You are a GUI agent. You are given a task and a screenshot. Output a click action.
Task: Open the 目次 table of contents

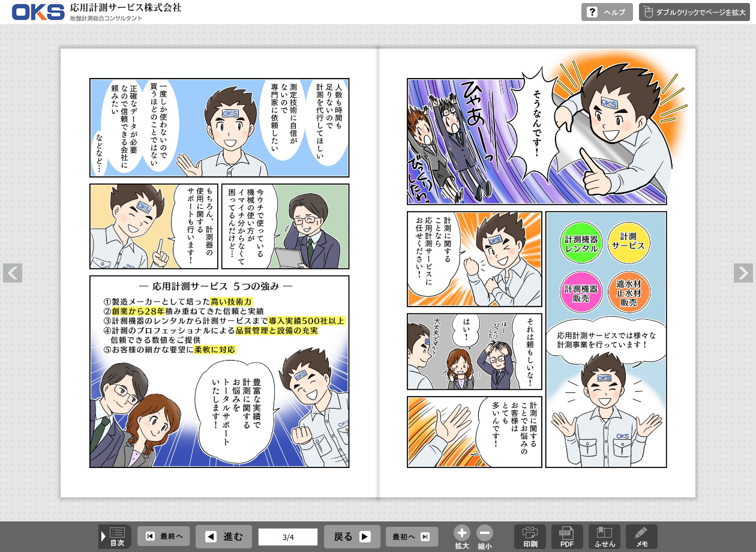[x=115, y=536]
